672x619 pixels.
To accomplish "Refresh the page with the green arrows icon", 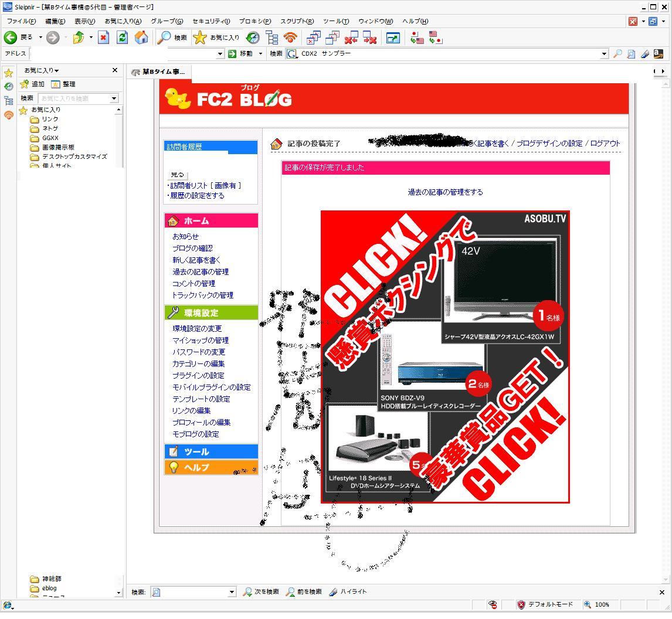I will point(122,38).
